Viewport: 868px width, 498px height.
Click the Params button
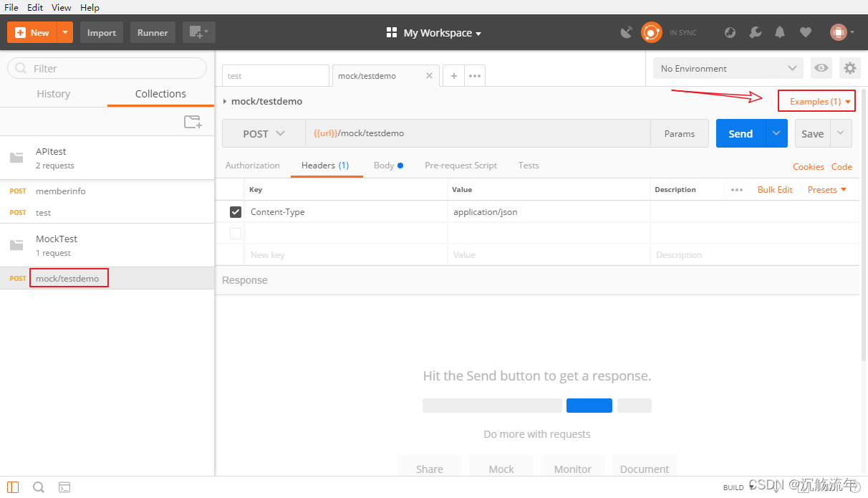click(680, 134)
